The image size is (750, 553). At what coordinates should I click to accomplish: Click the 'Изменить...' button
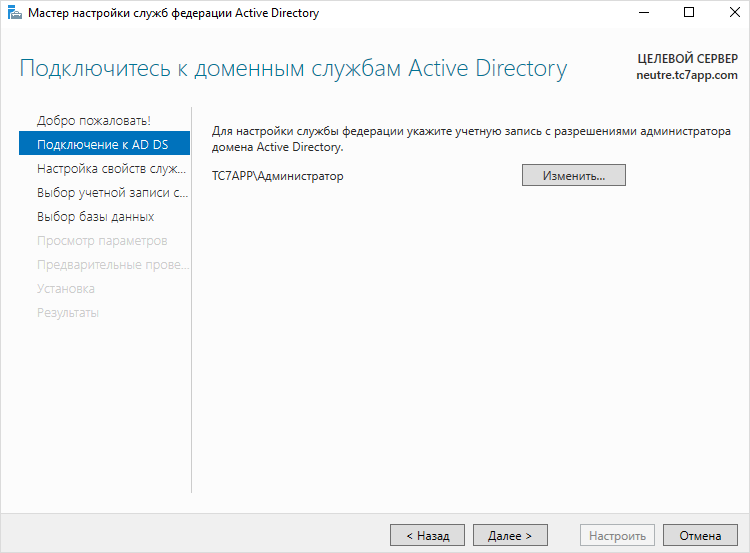[574, 176]
